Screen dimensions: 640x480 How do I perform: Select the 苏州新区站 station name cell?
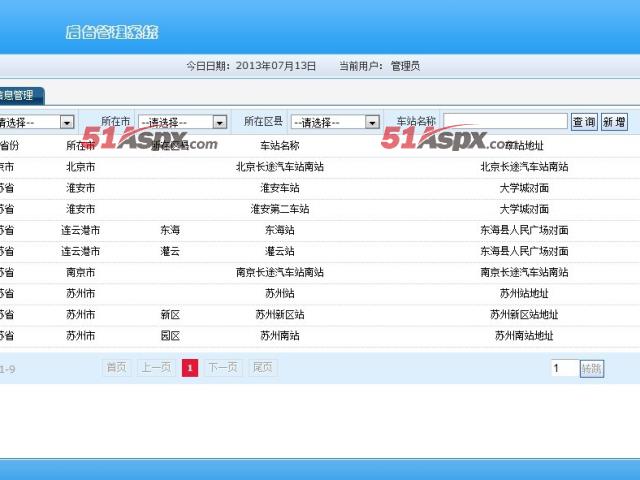280,314
